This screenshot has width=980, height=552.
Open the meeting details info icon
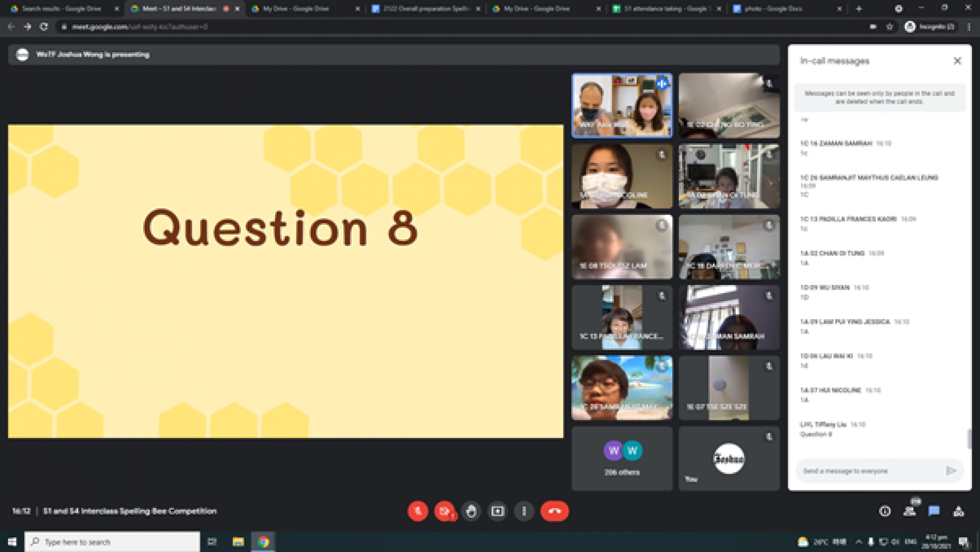(x=885, y=511)
